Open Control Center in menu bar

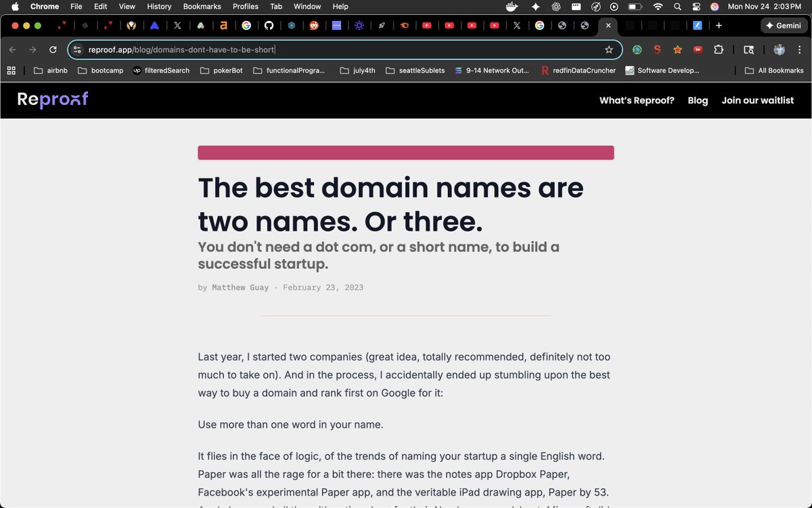click(696, 6)
